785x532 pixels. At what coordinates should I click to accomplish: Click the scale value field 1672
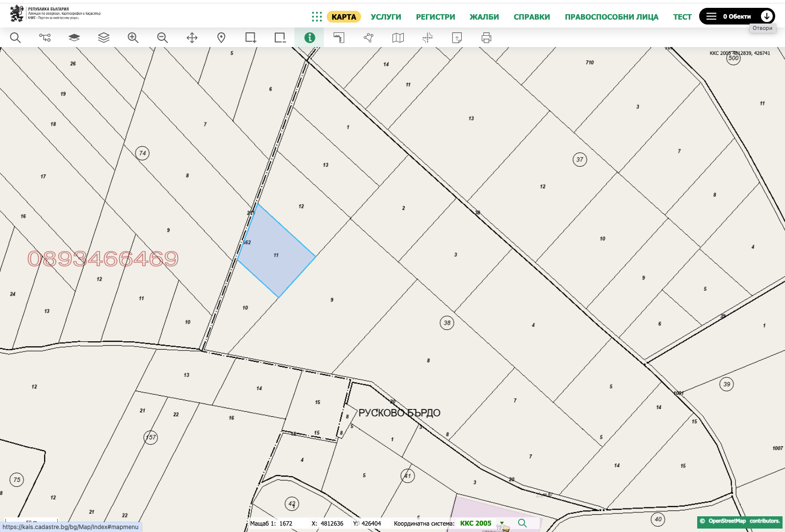[286, 524]
